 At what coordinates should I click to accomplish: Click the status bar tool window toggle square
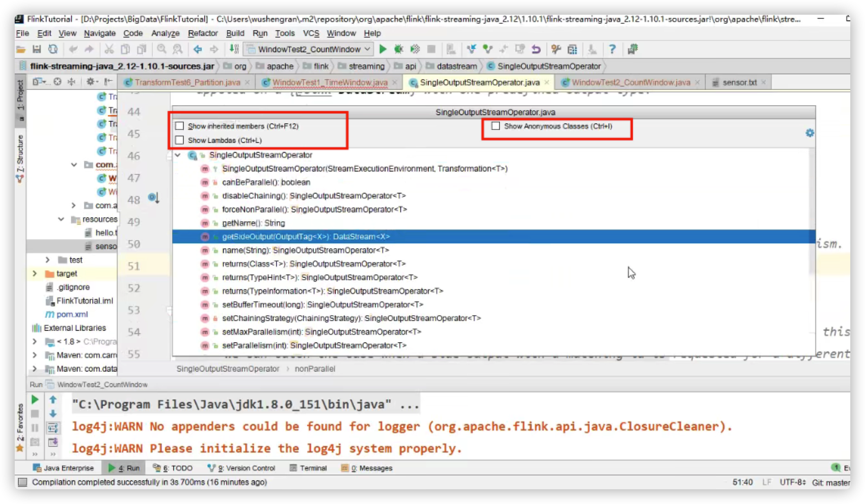click(x=22, y=482)
